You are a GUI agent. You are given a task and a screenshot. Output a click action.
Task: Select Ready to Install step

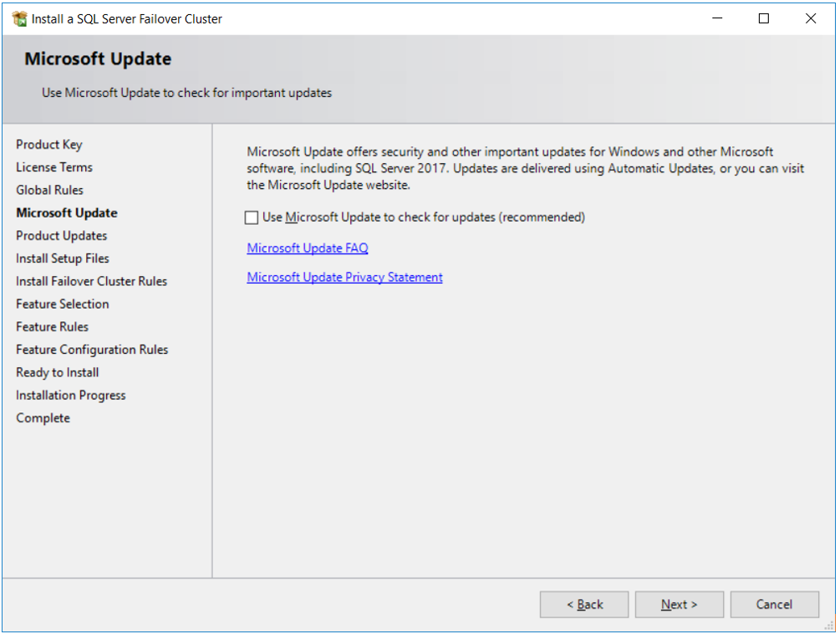tap(58, 372)
